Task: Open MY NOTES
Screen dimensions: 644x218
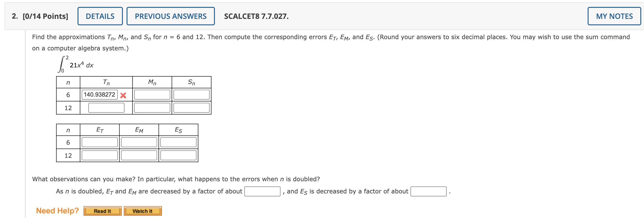Action: pyautogui.click(x=614, y=16)
